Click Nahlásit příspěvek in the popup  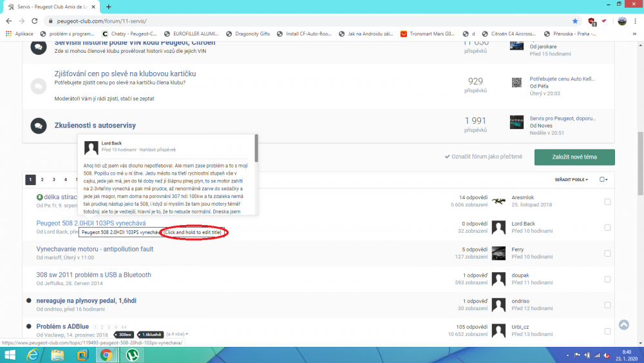coord(158,150)
